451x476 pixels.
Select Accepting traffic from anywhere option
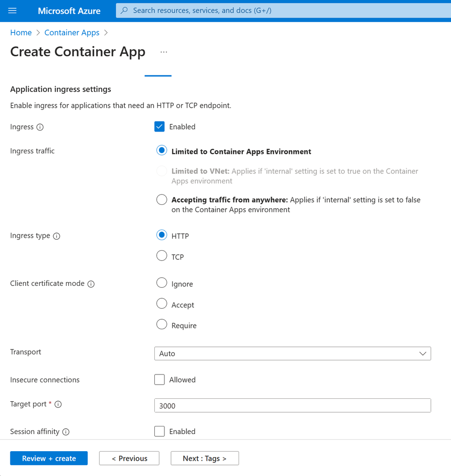pos(162,200)
